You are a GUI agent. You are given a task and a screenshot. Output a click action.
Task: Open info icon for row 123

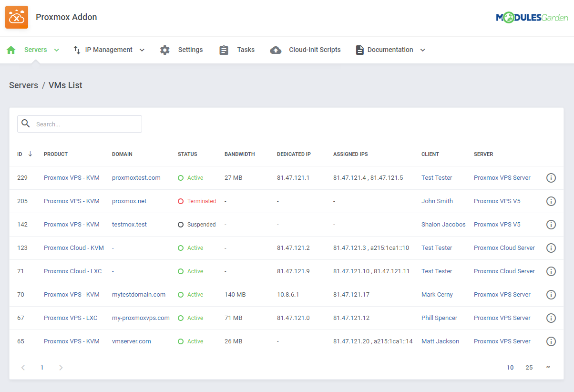click(551, 248)
